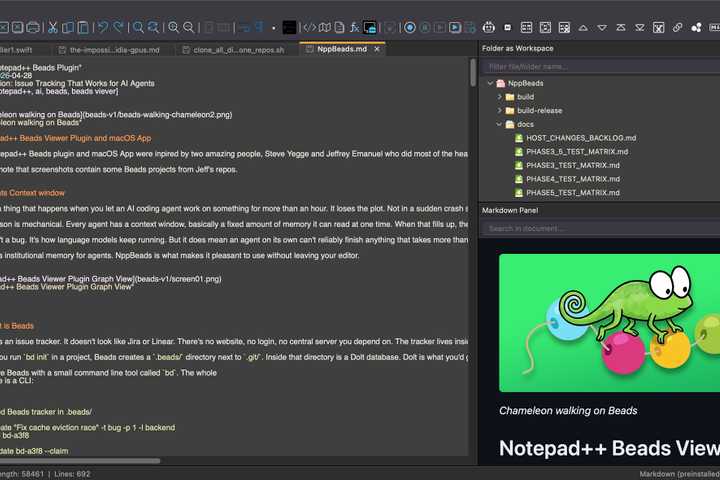Focus the filter file/folder name field

coord(602,67)
